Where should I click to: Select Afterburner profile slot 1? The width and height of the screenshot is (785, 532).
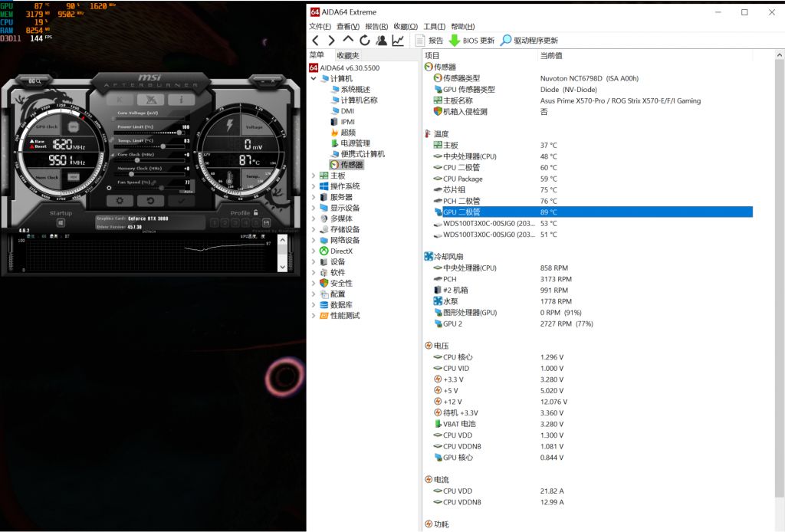[x=215, y=223]
